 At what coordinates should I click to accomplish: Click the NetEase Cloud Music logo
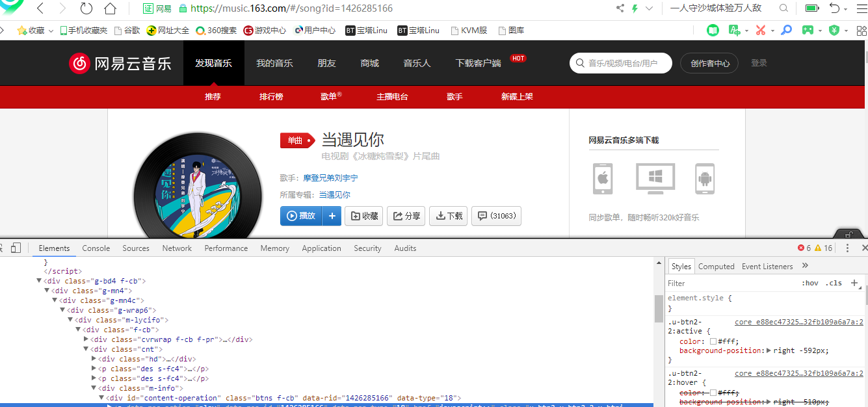[x=120, y=63]
